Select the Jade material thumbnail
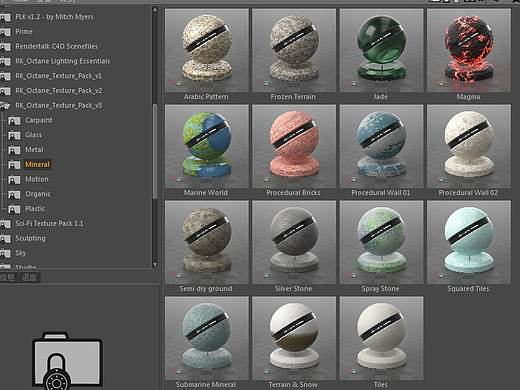520x390 pixels. coord(381,50)
